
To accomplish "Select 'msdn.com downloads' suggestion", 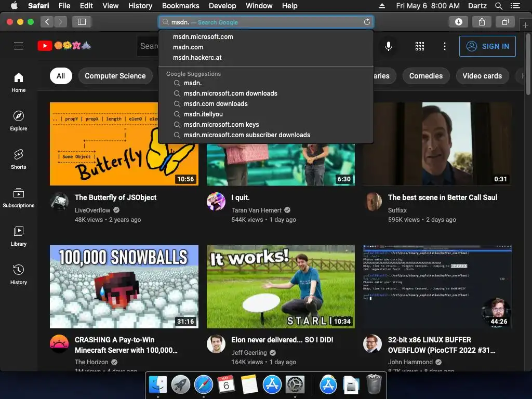I will click(x=266, y=104).
